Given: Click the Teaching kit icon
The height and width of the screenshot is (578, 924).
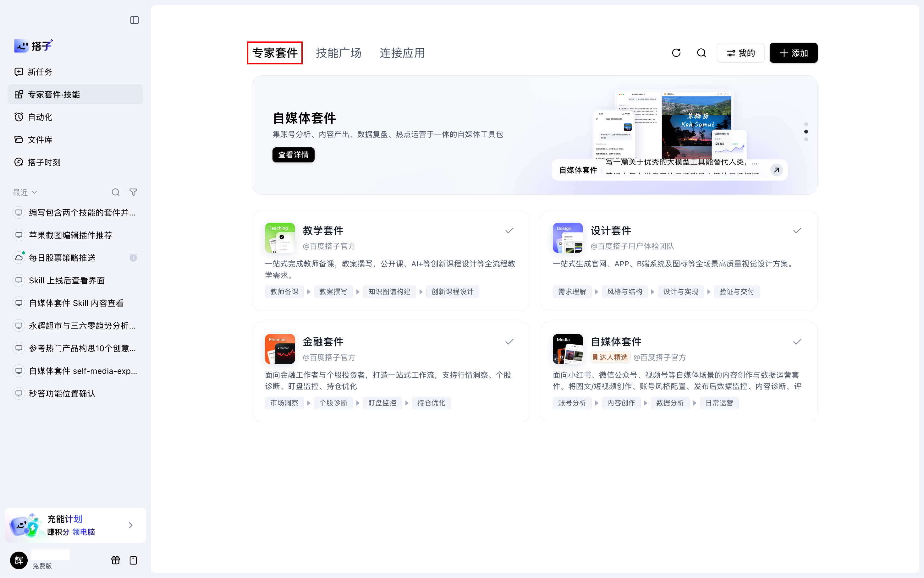Looking at the screenshot, I should click(x=280, y=238).
